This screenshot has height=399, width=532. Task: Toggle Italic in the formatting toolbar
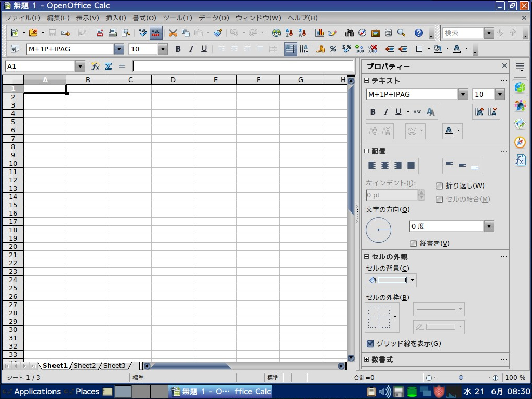tap(191, 49)
